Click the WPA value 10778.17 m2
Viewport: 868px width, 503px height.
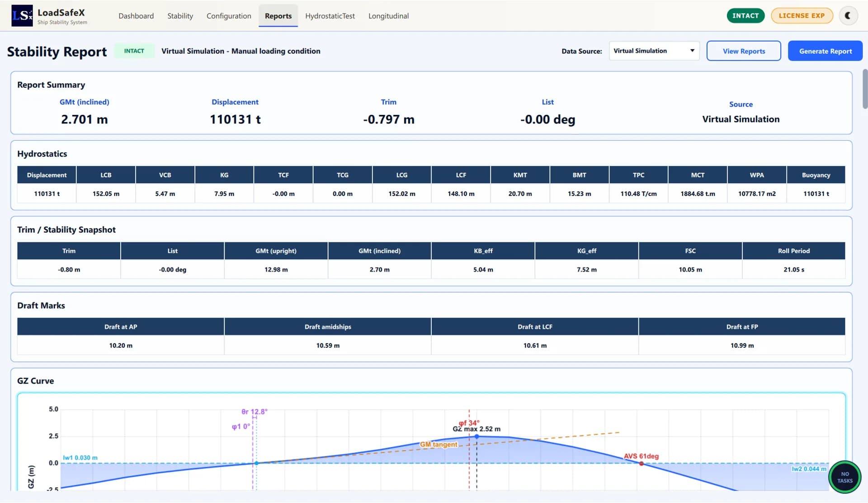tap(757, 194)
